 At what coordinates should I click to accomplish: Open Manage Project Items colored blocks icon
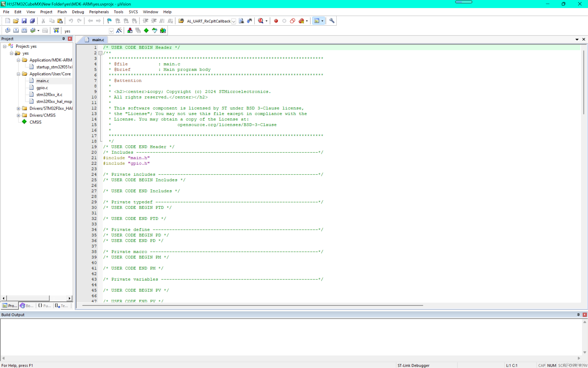click(x=130, y=30)
